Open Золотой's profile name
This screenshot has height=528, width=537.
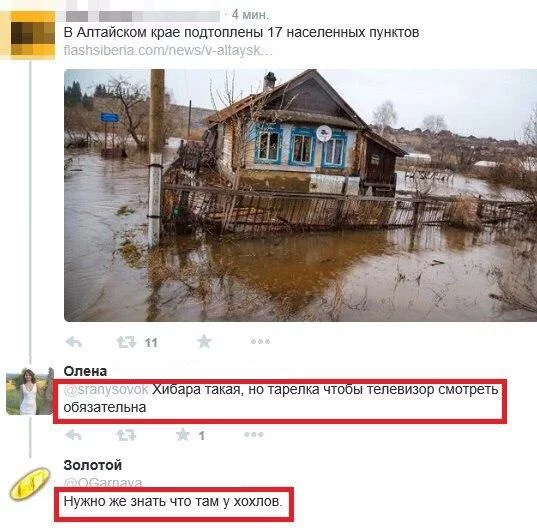(x=93, y=465)
